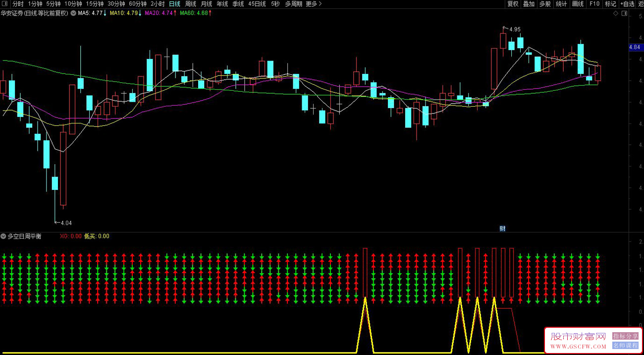Open main chart indicator dropdown arrow
Image resolution: width=644 pixels, height=355 pixels.
click(x=73, y=13)
